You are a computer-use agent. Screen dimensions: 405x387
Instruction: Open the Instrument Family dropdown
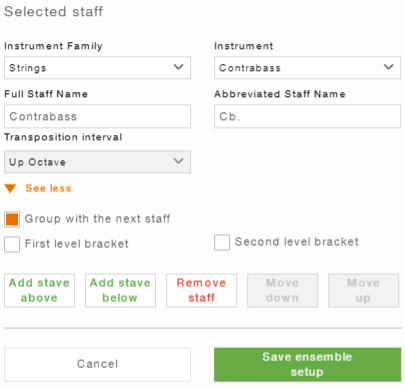97,68
